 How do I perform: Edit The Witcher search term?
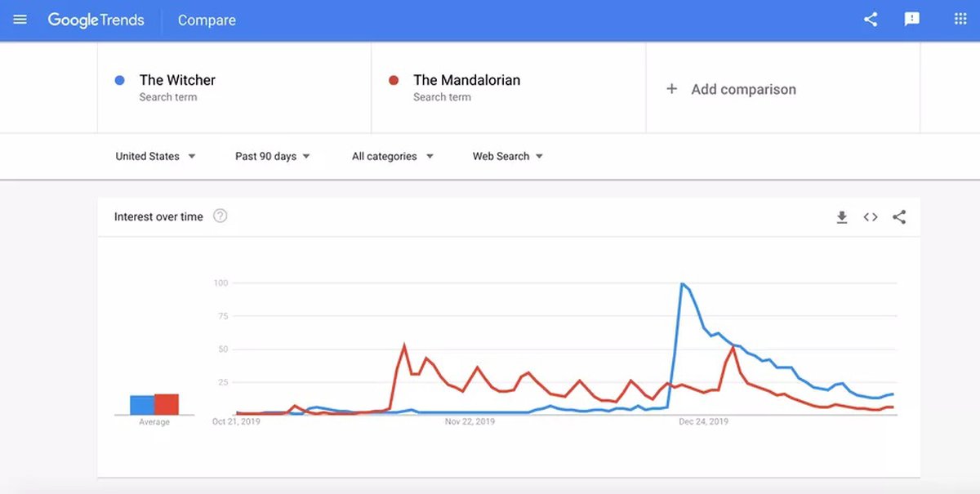[x=177, y=80]
